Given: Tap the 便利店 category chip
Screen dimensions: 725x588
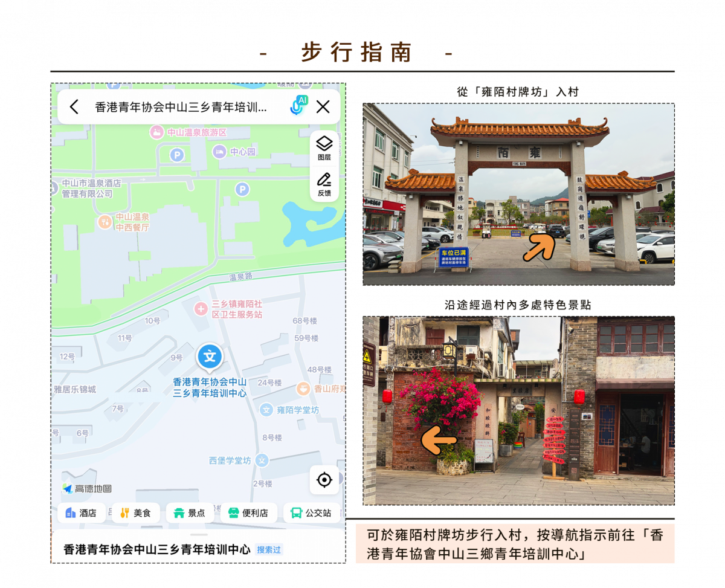Looking at the screenshot, I should coord(248,513).
